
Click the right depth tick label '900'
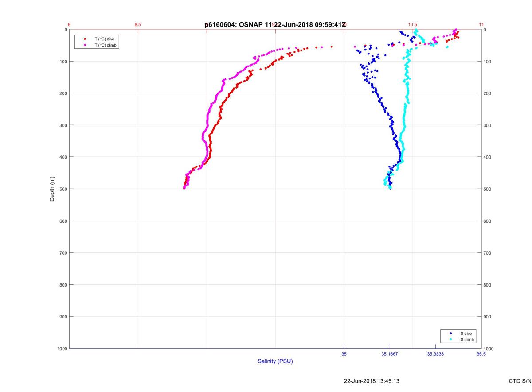(488, 317)
